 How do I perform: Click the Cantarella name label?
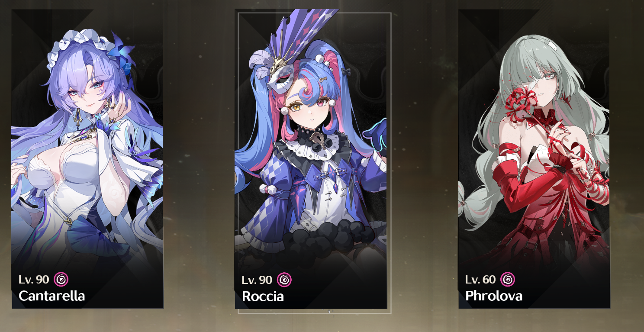(x=52, y=296)
